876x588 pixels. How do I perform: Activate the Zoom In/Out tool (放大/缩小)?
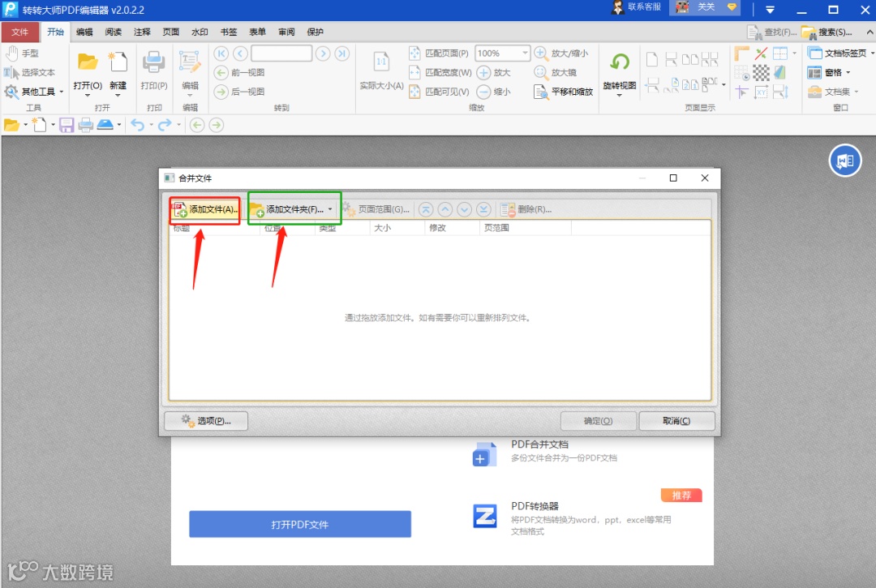pos(561,54)
